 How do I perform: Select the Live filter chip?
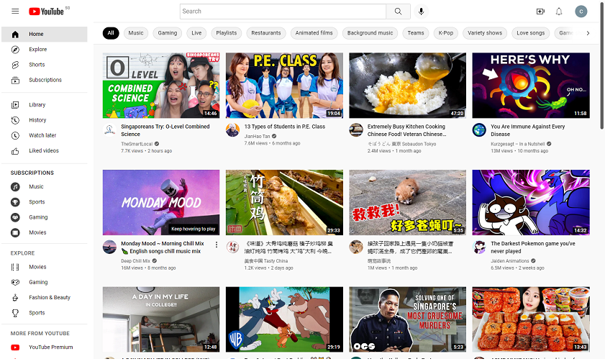[x=196, y=33]
